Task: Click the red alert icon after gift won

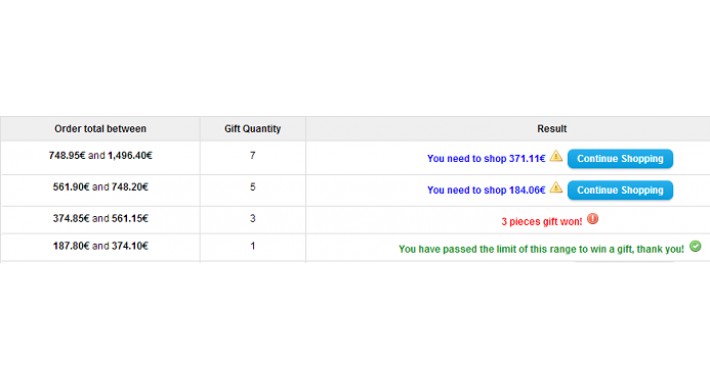Action: point(593,219)
